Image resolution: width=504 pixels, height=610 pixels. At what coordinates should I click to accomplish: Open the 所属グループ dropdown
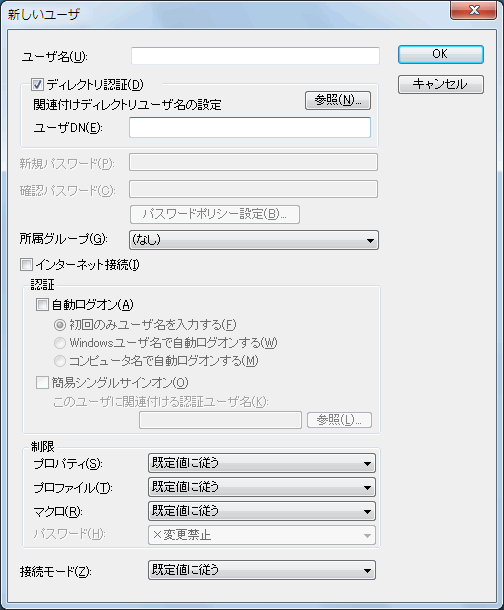coord(254,240)
